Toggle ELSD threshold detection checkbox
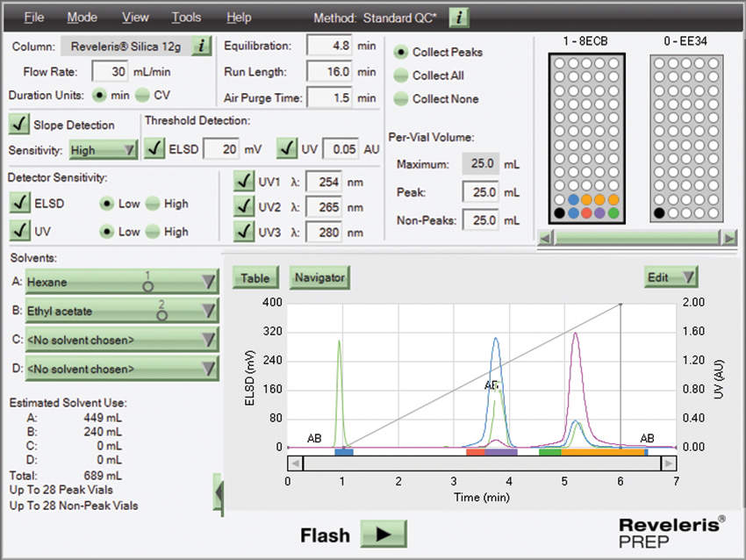The image size is (746, 560). click(154, 148)
